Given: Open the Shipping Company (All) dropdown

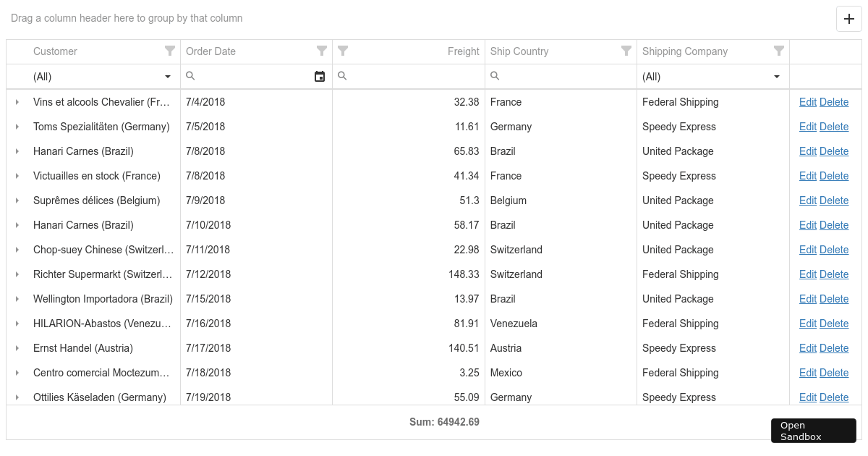Looking at the screenshot, I should (776, 77).
